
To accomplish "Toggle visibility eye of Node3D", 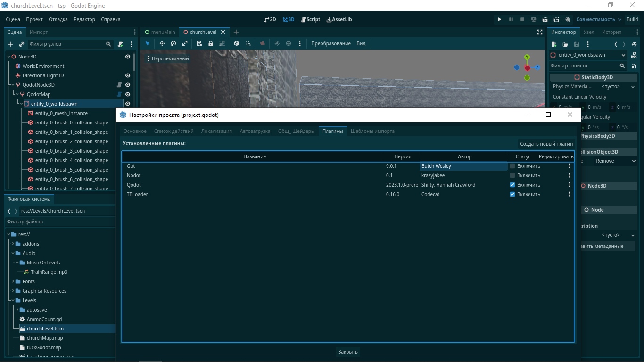I will point(127,57).
